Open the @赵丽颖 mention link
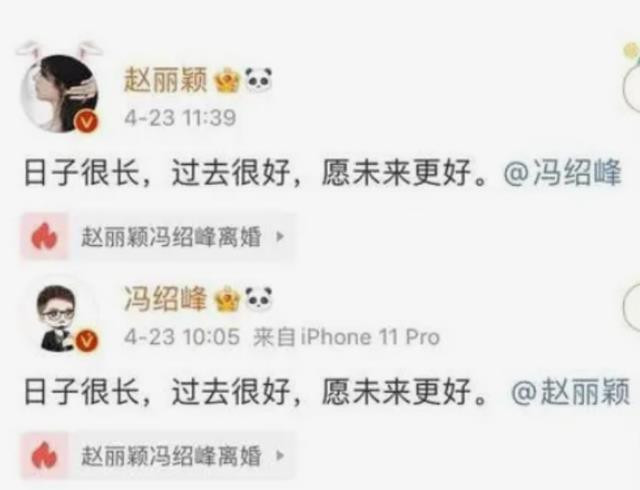 pyautogui.click(x=570, y=392)
